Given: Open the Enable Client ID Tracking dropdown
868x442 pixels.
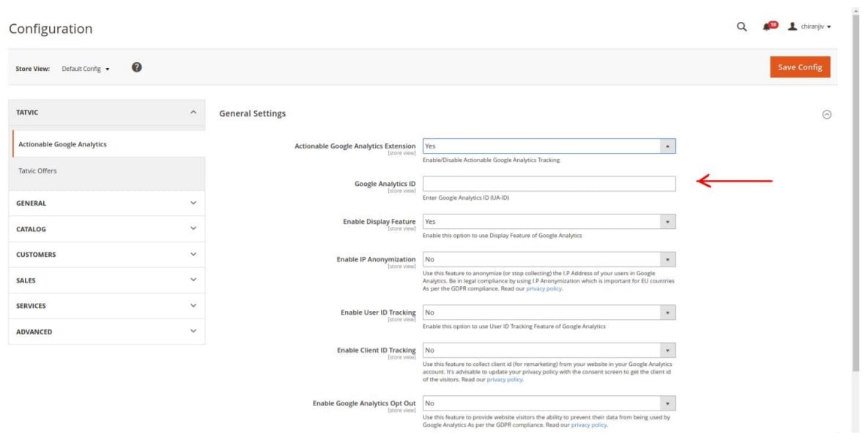Looking at the screenshot, I should (x=549, y=351).
